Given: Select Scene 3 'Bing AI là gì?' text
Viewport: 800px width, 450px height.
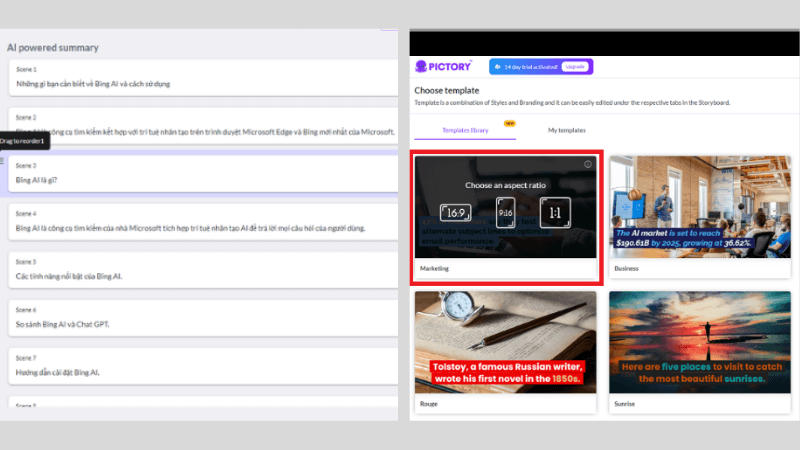Looking at the screenshot, I should tap(36, 180).
